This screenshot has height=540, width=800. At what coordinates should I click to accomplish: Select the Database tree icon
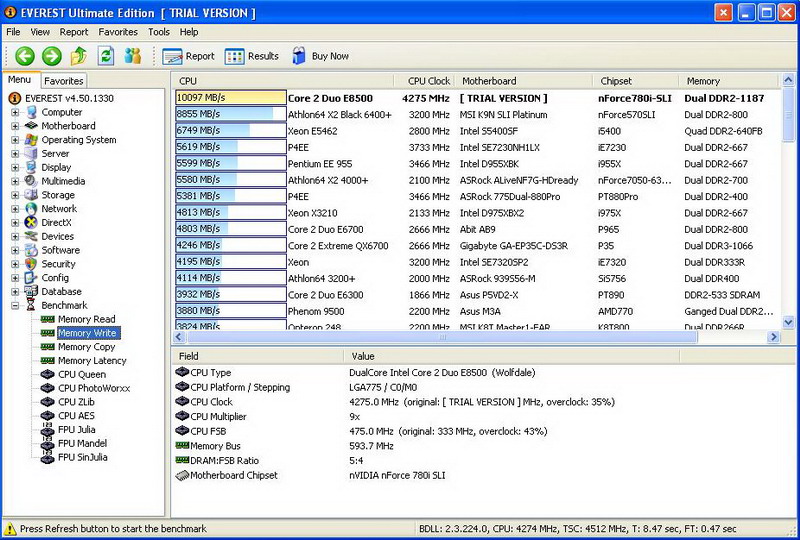point(32,291)
